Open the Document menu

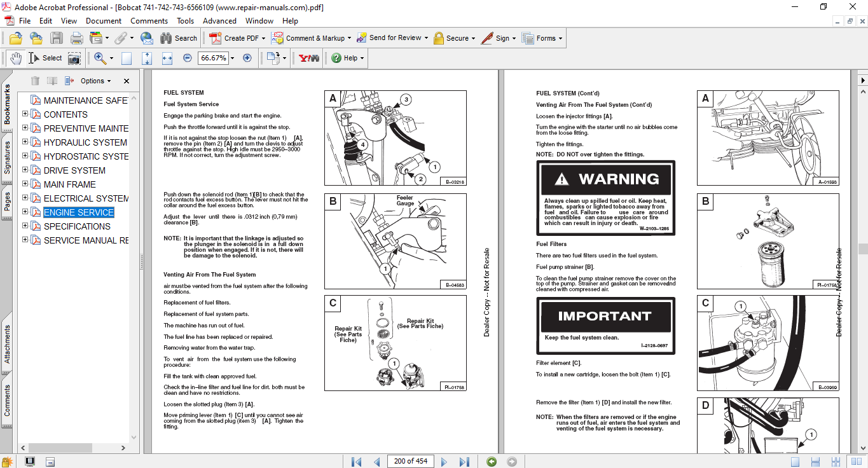[104, 21]
